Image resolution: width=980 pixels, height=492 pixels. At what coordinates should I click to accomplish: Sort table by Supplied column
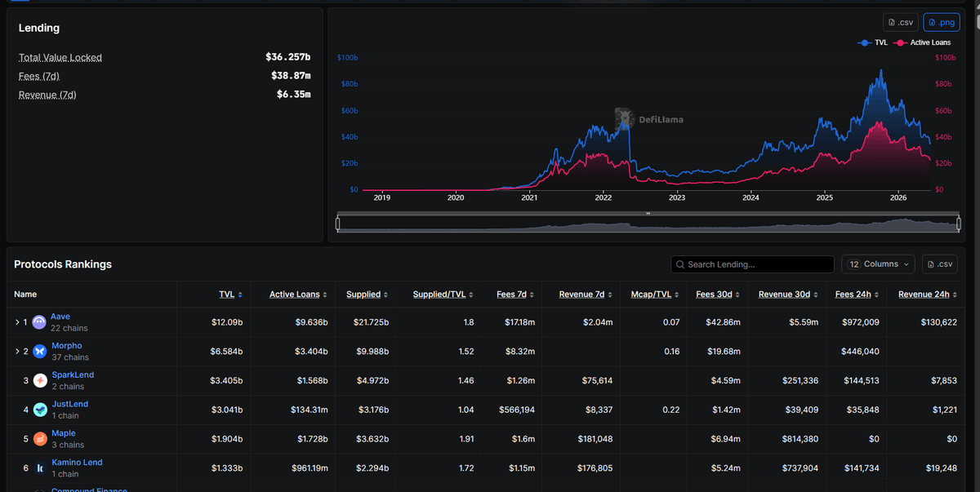pos(367,295)
